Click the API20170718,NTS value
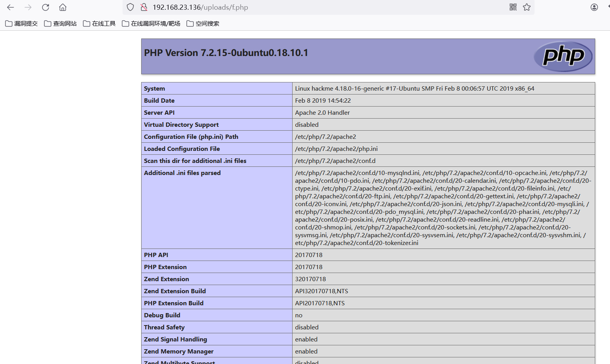Image resolution: width=610 pixels, height=364 pixels. (320, 303)
